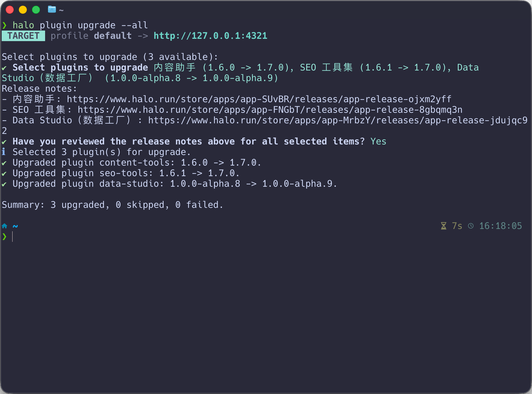The height and width of the screenshot is (394, 532).
Task: Click the blue info icon before Selected
Action: (x=4, y=152)
